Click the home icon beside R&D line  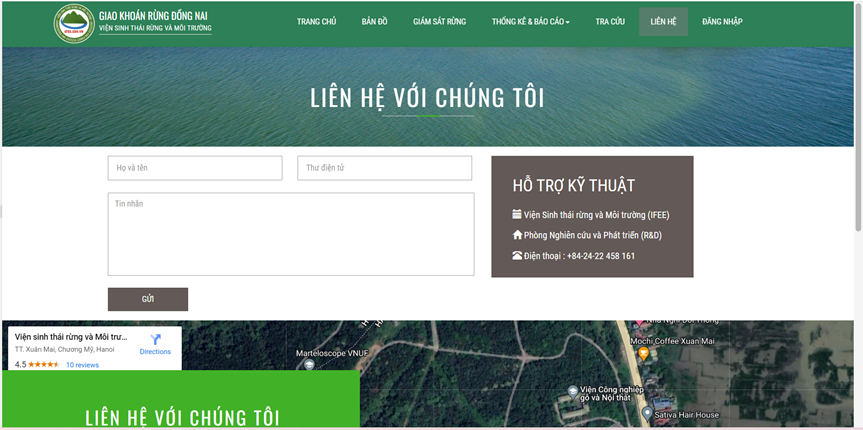tap(517, 235)
